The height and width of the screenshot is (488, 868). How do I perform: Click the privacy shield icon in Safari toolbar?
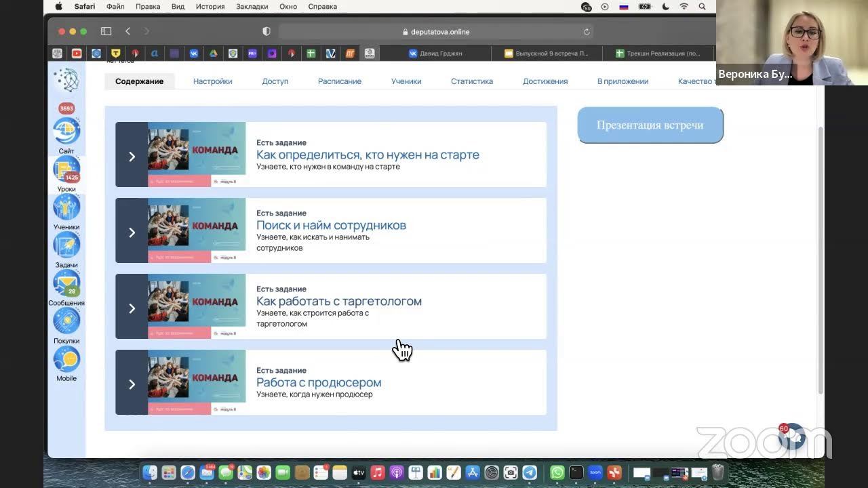(x=267, y=31)
